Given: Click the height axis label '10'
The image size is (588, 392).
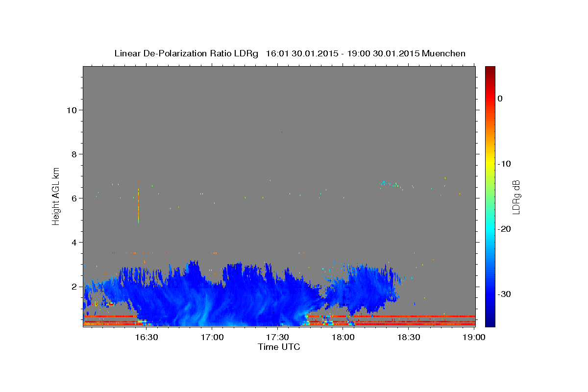Looking at the screenshot, I should pos(71,110).
